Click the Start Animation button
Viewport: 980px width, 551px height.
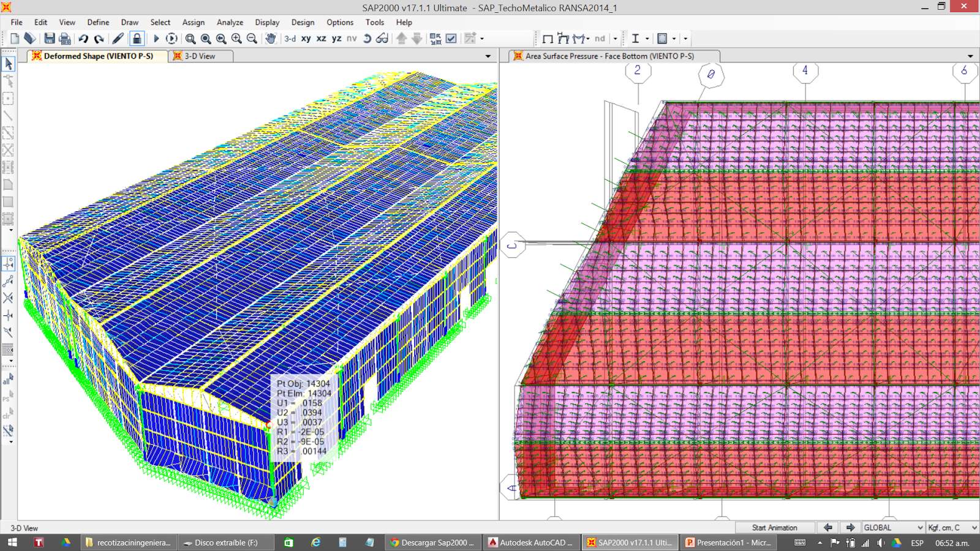pyautogui.click(x=774, y=527)
